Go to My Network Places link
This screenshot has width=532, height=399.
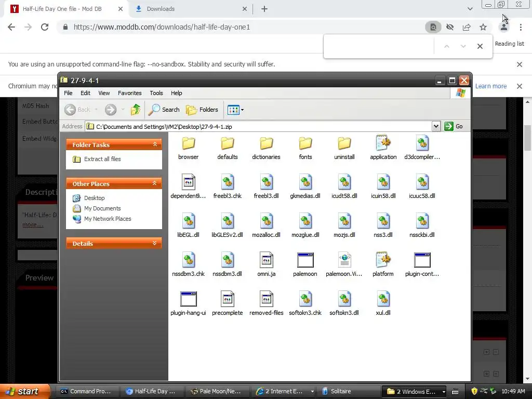click(x=108, y=219)
